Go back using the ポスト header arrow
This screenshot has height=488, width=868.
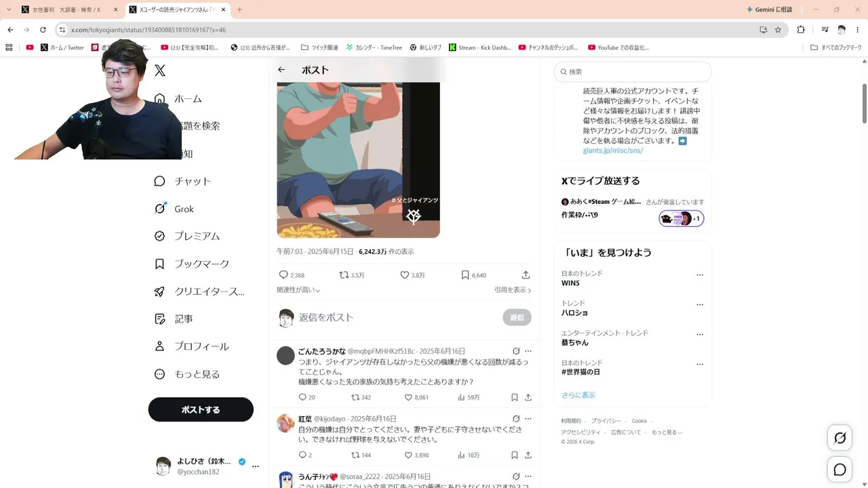click(x=281, y=70)
